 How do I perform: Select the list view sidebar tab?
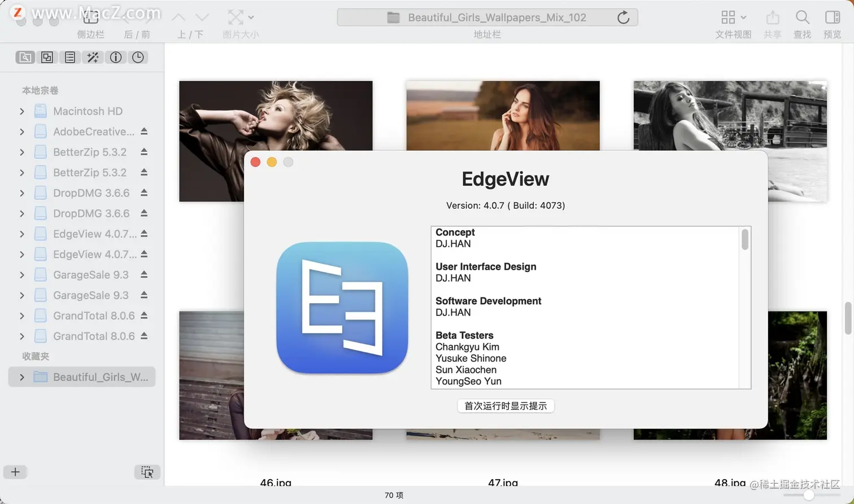(x=70, y=58)
